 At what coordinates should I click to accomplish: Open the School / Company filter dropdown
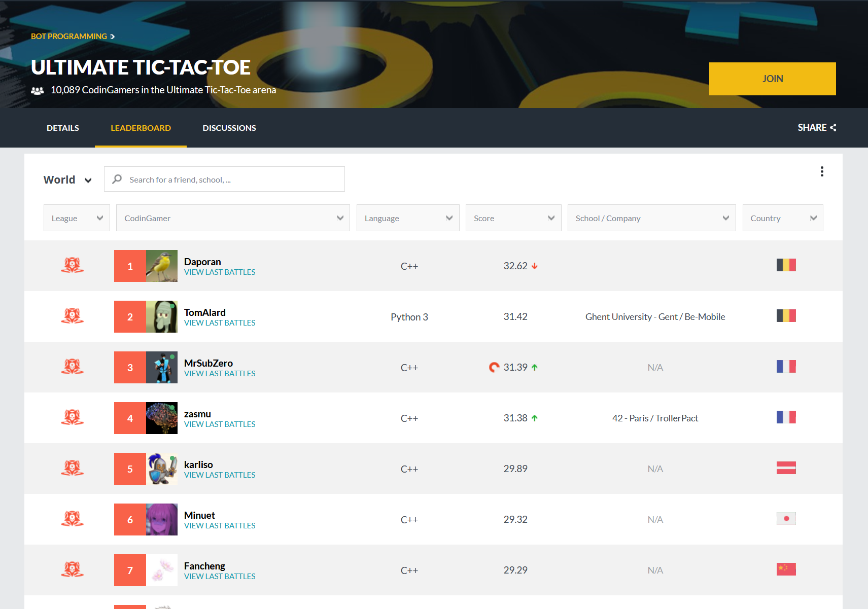[651, 218]
